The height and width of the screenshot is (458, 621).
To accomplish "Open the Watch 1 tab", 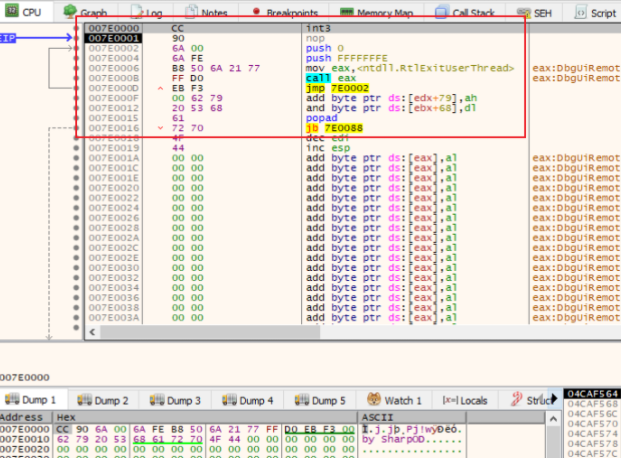I will [394, 400].
